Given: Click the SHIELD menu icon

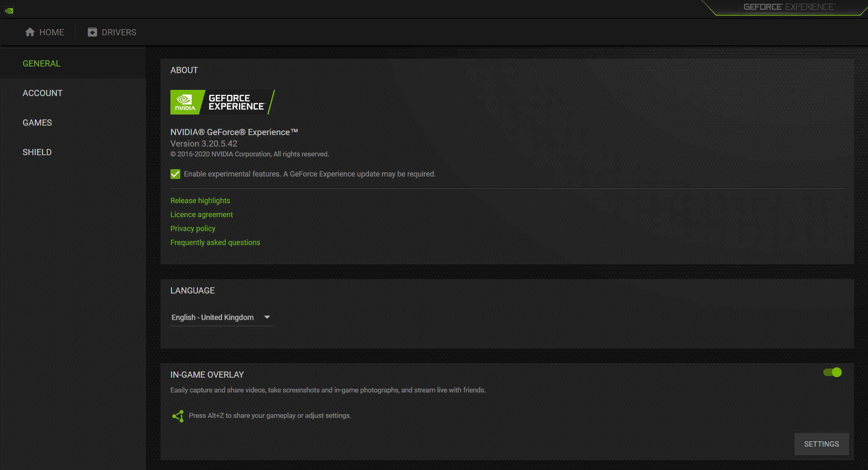Looking at the screenshot, I should (x=37, y=151).
